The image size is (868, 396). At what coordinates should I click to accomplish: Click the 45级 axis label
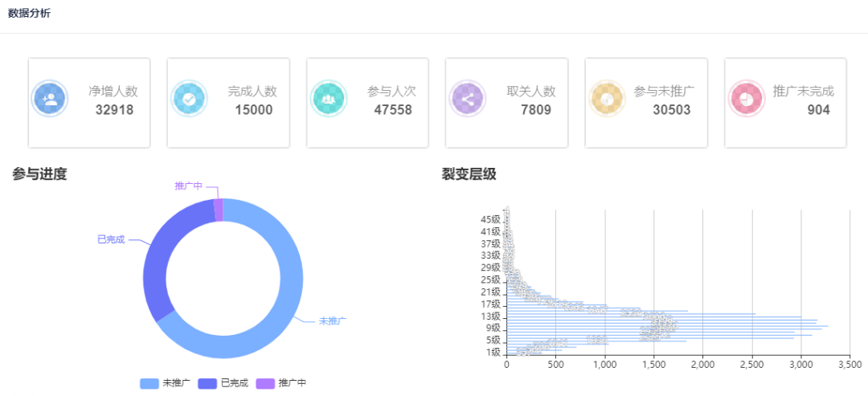click(x=491, y=219)
